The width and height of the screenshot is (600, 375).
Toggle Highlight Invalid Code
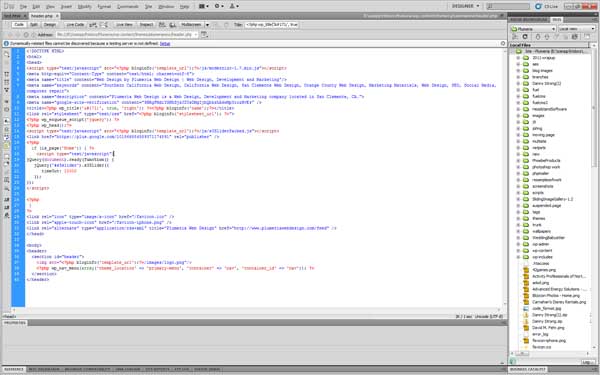[7, 129]
